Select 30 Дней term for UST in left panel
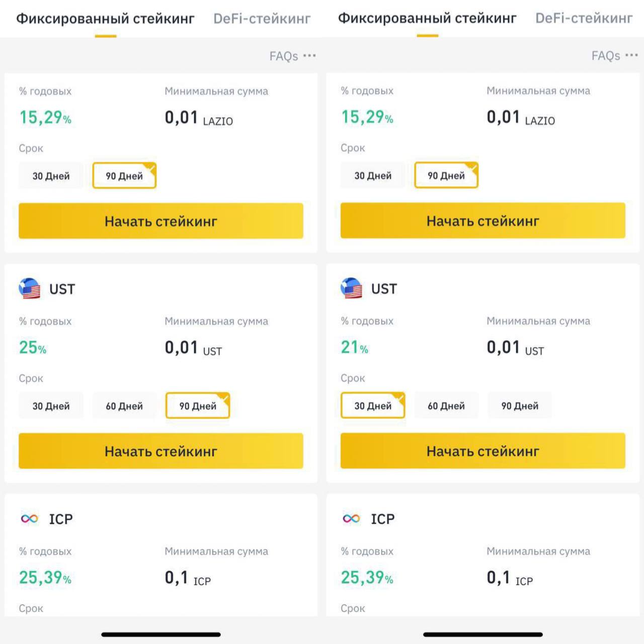Screen dimensions: 644x644 (51, 406)
